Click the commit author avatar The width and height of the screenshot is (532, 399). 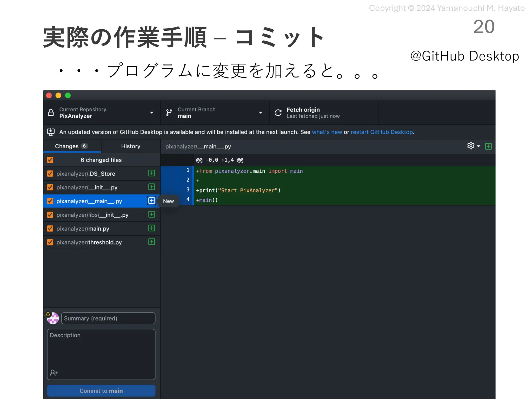coord(53,318)
